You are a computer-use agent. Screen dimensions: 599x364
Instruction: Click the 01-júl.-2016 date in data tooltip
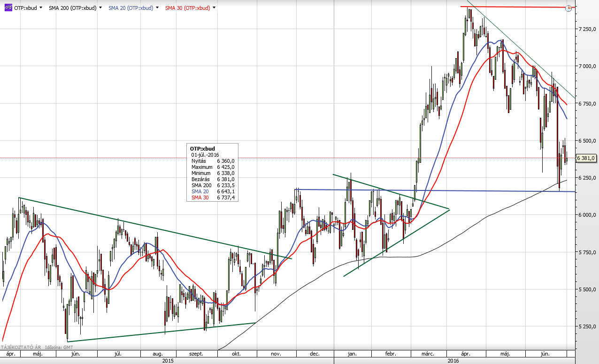(205, 154)
